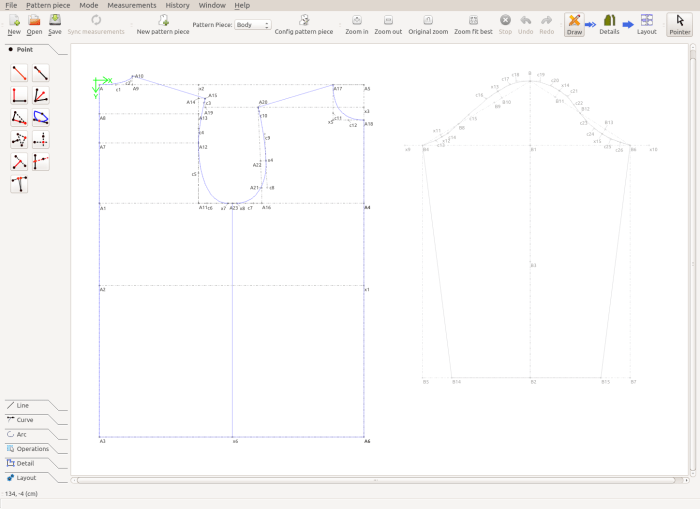Click point label B2 on the sleeve piece
Image resolution: width=700 pixels, height=509 pixels.
tap(533, 382)
